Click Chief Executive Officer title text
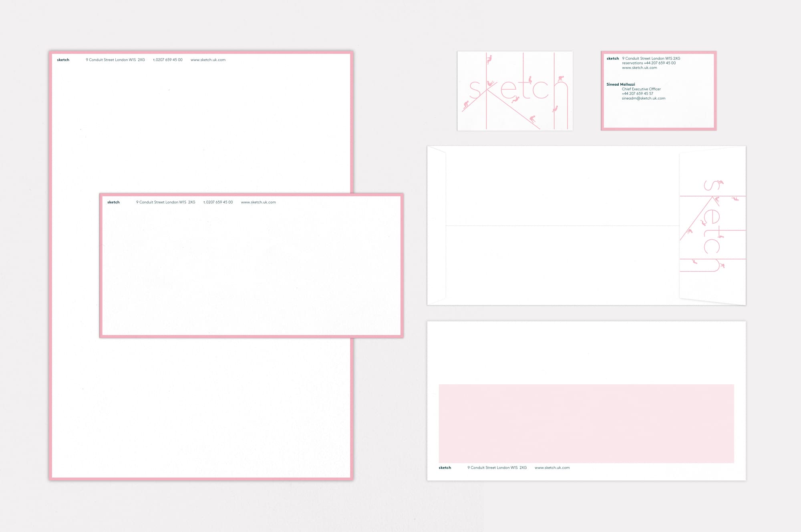The height and width of the screenshot is (532, 801). 641,89
